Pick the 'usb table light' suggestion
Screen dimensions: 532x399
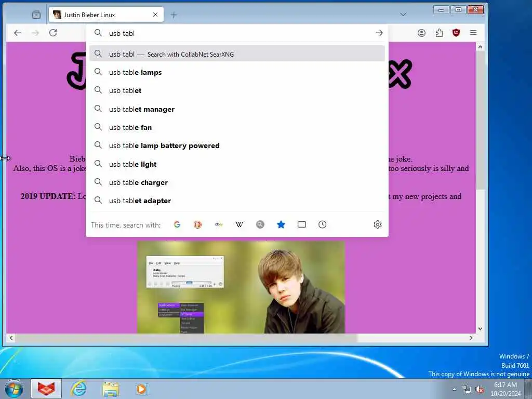pos(237,164)
